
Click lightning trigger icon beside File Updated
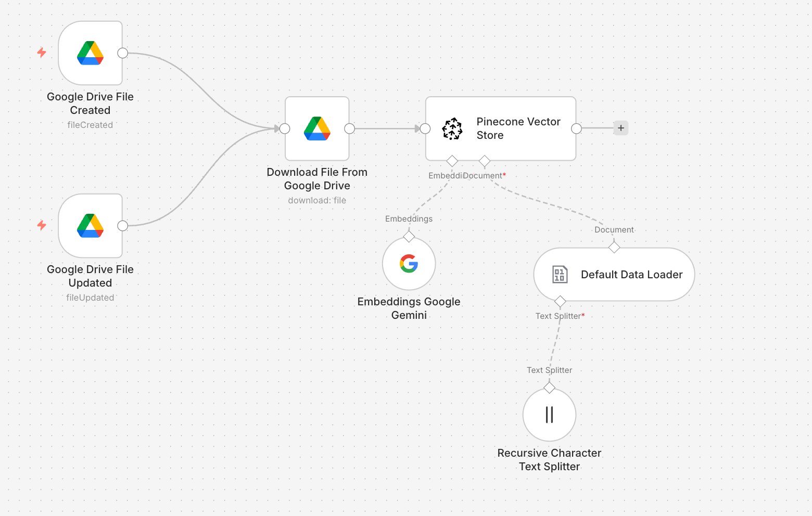point(42,225)
